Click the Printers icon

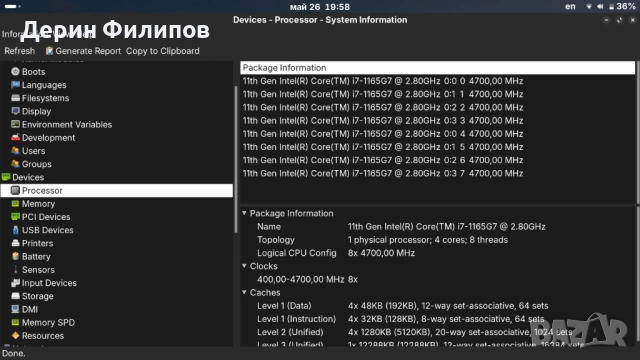tap(16, 243)
